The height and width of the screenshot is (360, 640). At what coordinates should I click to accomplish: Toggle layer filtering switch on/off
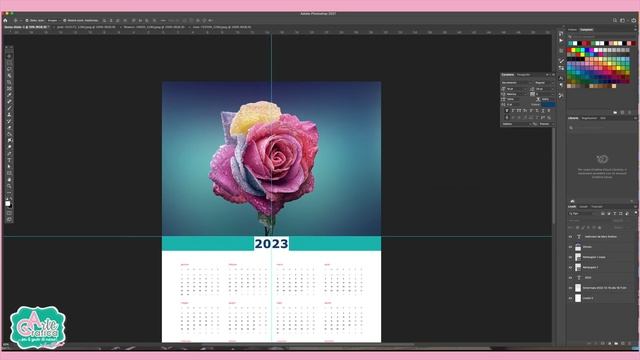tap(636, 213)
